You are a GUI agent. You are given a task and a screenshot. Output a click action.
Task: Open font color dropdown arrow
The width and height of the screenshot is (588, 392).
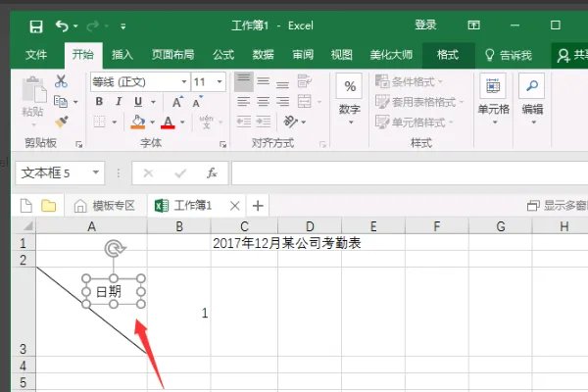[x=182, y=122]
